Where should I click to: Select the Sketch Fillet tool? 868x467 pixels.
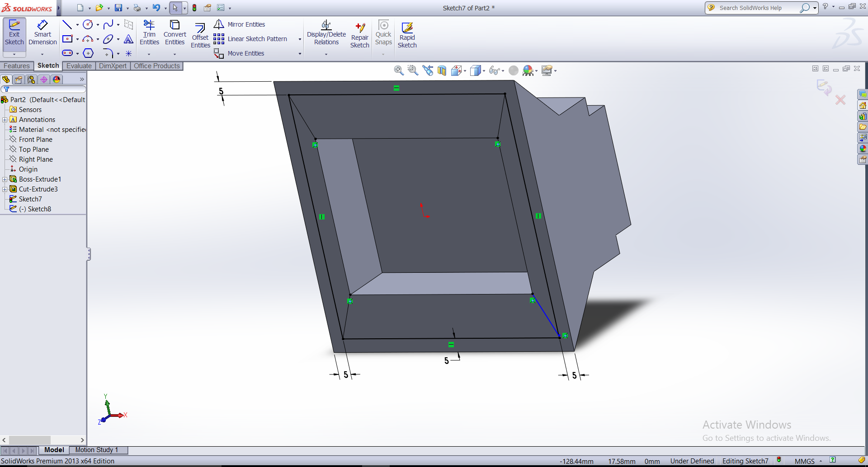[x=108, y=53]
